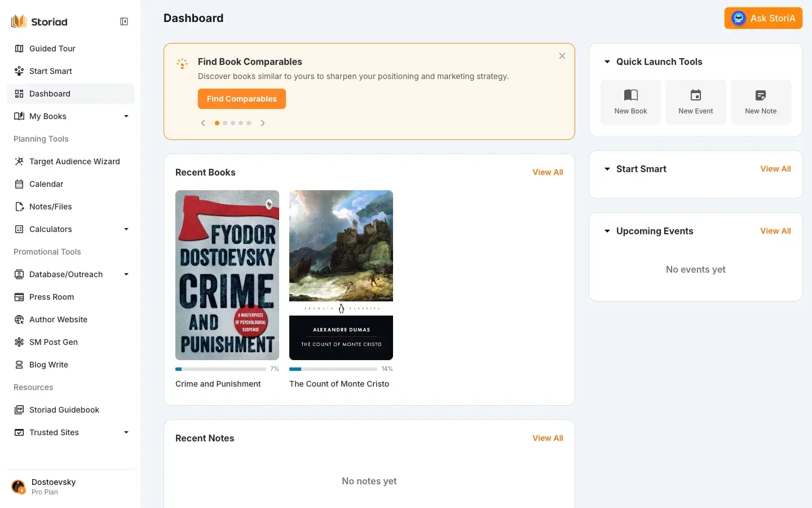Viewport: 812px width, 508px height.
Task: Select the first carousel dot
Action: (x=217, y=123)
